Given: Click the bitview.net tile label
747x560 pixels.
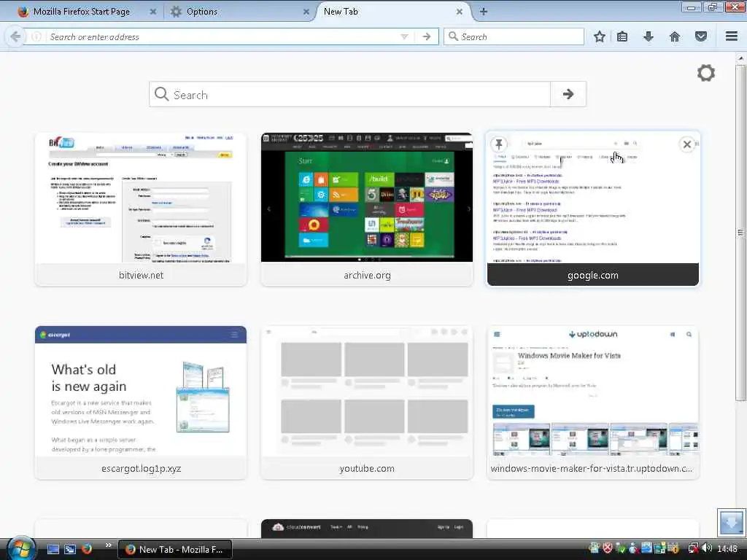Looking at the screenshot, I should tap(141, 275).
